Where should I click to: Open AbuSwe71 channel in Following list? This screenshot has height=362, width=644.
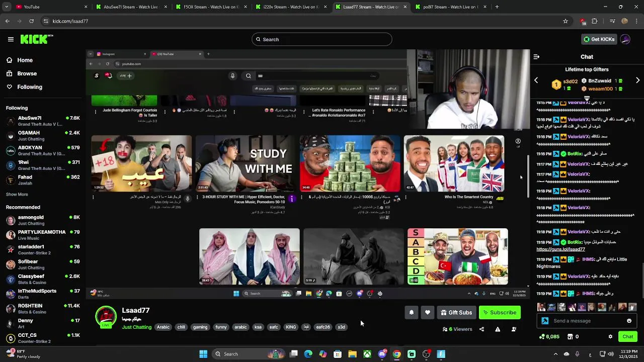42,121
